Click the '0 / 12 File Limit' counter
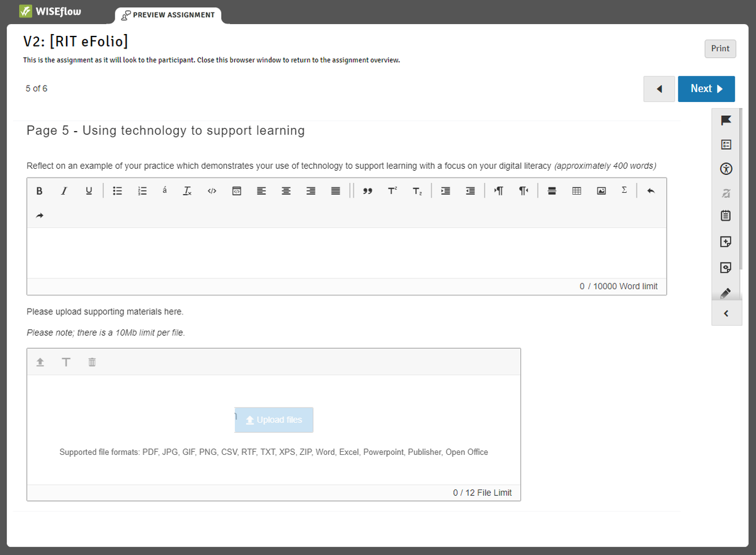 pyautogui.click(x=482, y=493)
